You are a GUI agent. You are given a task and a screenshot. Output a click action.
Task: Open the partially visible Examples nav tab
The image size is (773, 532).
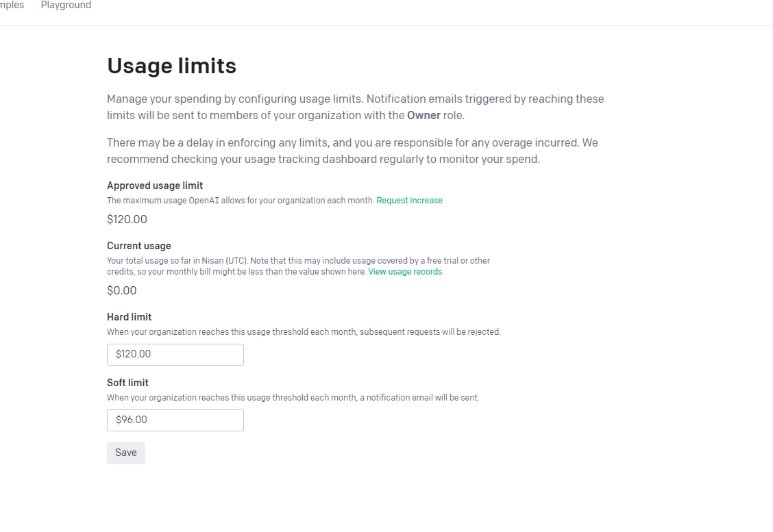pos(12,5)
